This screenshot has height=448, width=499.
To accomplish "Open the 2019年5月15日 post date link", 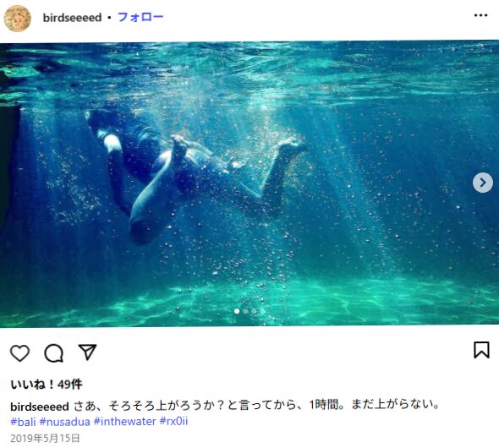I will 45,439.
